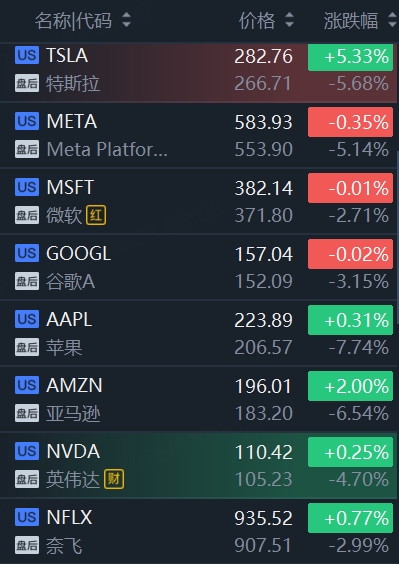Open the GOOGL stock ticker row
Viewport: 399px width, 564px height.
tap(199, 267)
